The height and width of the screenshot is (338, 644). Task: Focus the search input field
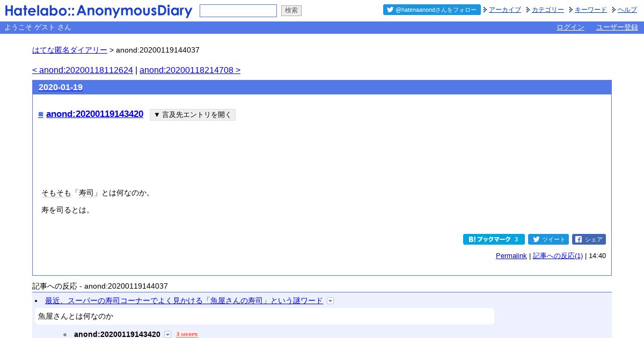click(x=238, y=11)
